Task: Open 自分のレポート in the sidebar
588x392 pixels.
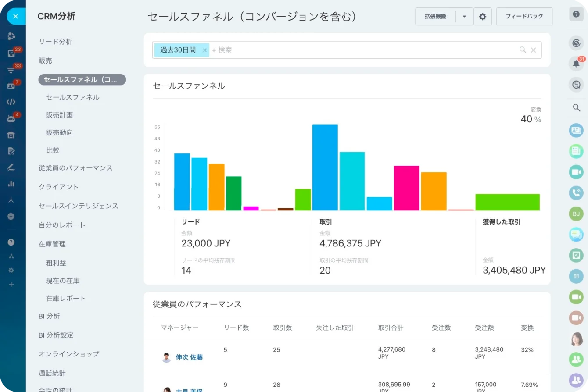Action: tap(62, 225)
